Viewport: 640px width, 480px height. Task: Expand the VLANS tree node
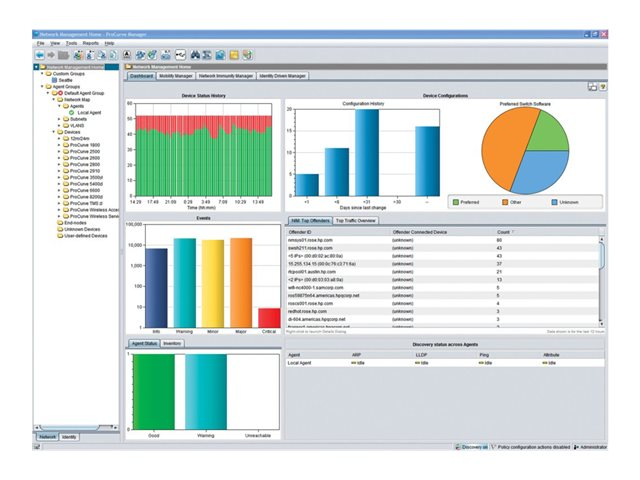coord(60,126)
